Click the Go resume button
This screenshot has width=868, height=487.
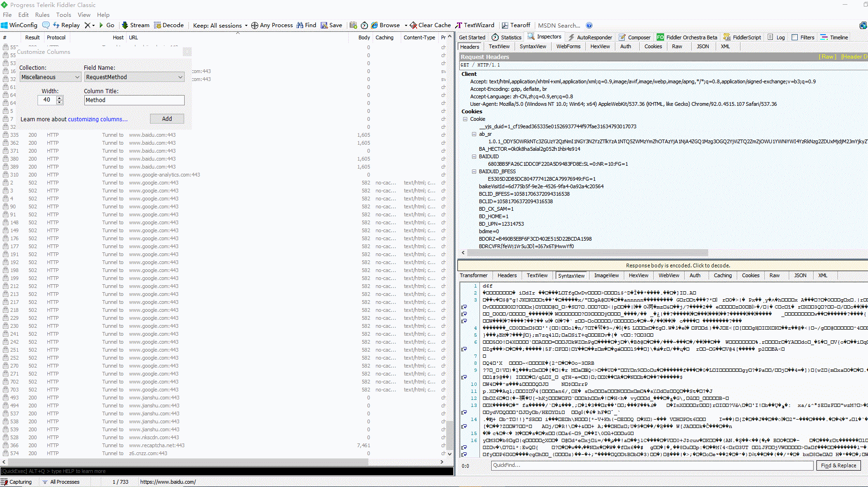[x=106, y=25]
